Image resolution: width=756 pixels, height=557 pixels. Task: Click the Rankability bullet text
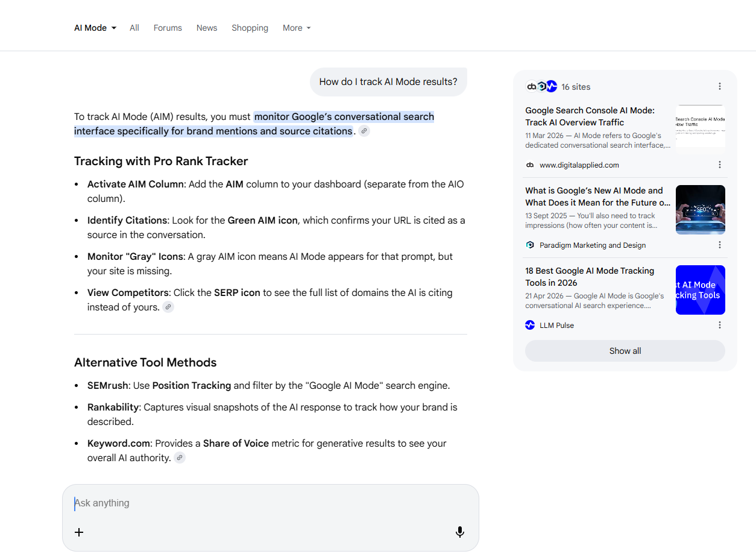[x=272, y=414]
